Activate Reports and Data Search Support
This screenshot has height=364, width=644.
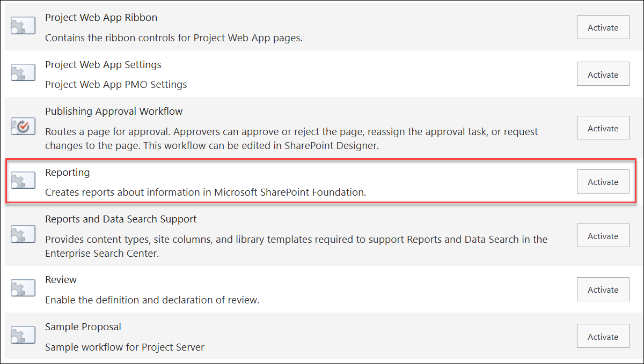point(603,235)
